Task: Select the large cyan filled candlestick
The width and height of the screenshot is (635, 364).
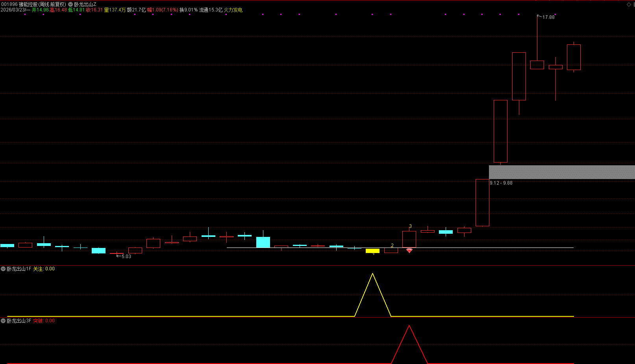Action: pyautogui.click(x=263, y=242)
